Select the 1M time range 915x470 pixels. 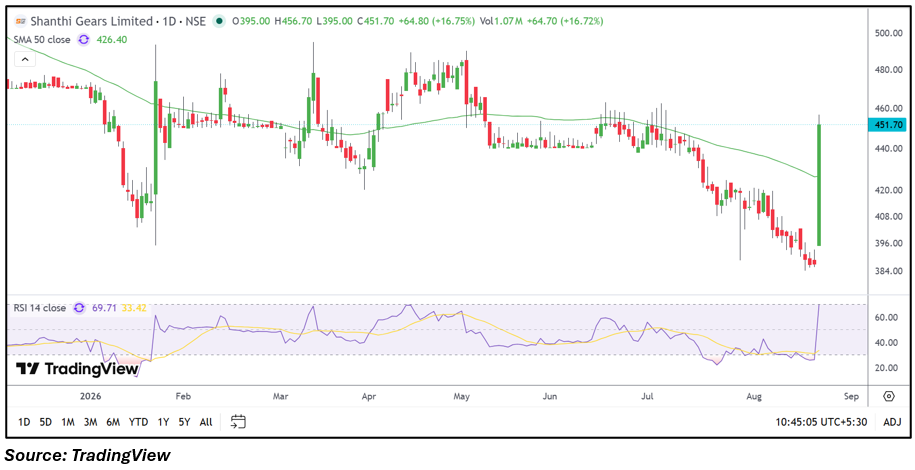pyautogui.click(x=68, y=422)
